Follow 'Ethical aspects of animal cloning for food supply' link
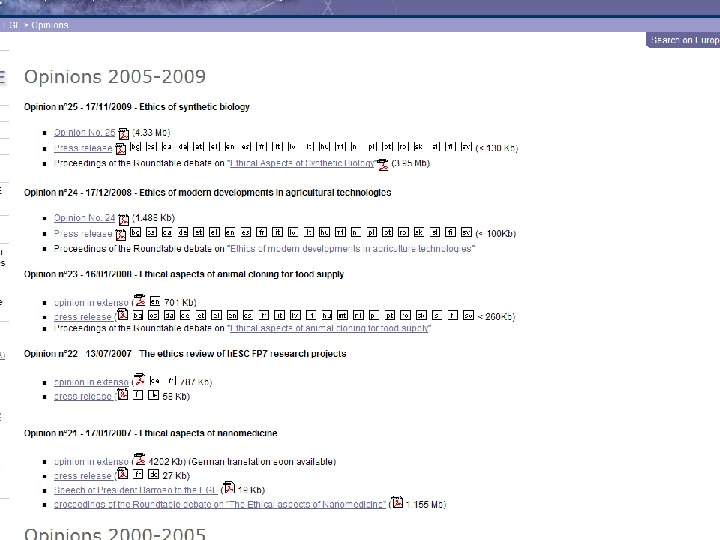The width and height of the screenshot is (720, 540). tap(330, 328)
